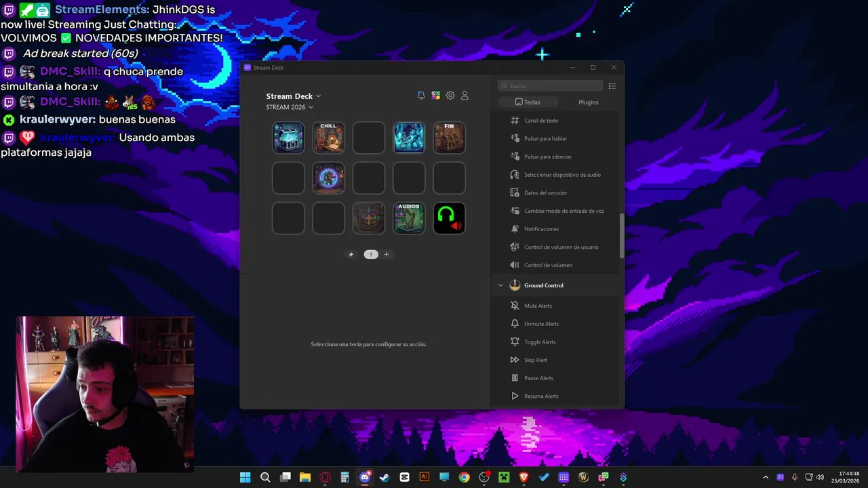This screenshot has height=488, width=868.
Task: Select the CHILL key
Action: point(328,138)
